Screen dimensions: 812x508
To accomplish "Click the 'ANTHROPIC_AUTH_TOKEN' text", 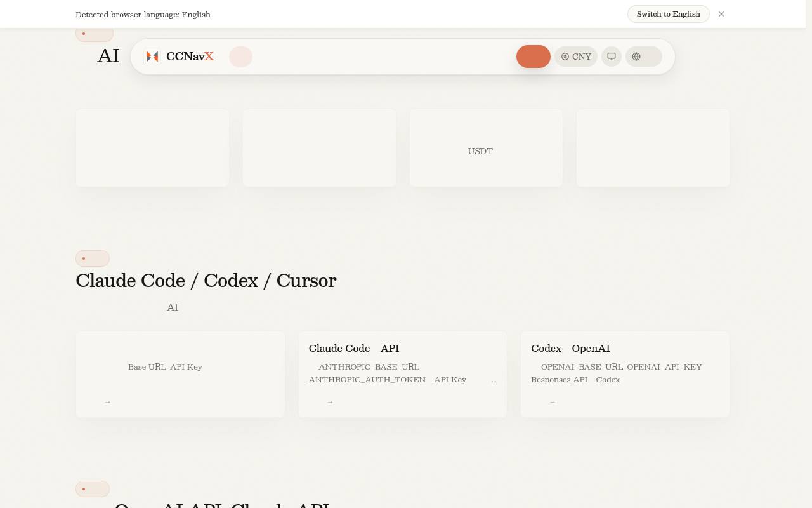I will pyautogui.click(x=367, y=380).
